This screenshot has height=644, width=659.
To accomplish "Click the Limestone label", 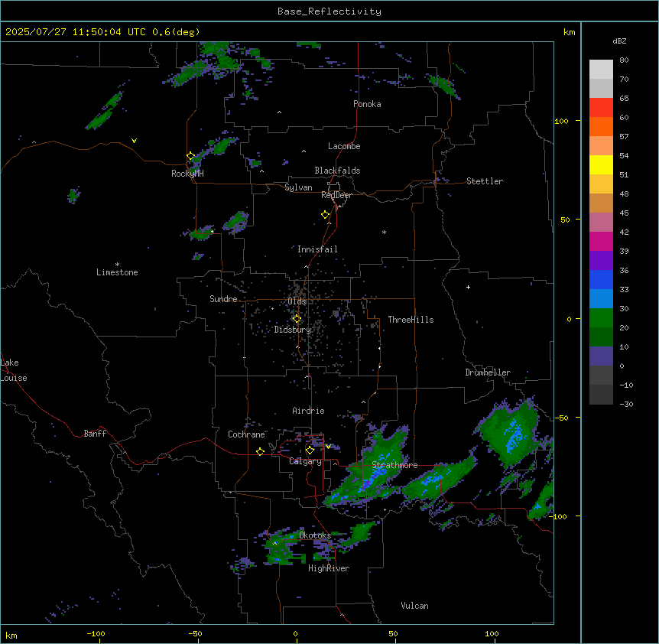I will 117,272.
